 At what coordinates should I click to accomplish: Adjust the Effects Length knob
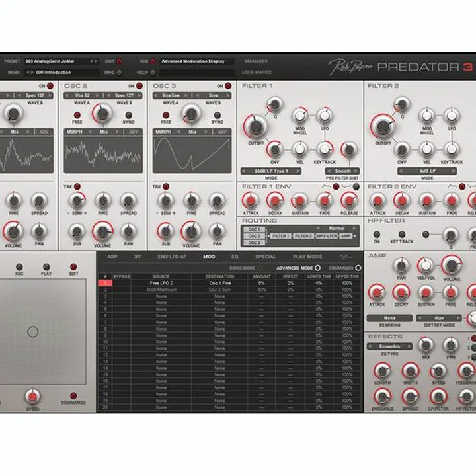point(382,371)
